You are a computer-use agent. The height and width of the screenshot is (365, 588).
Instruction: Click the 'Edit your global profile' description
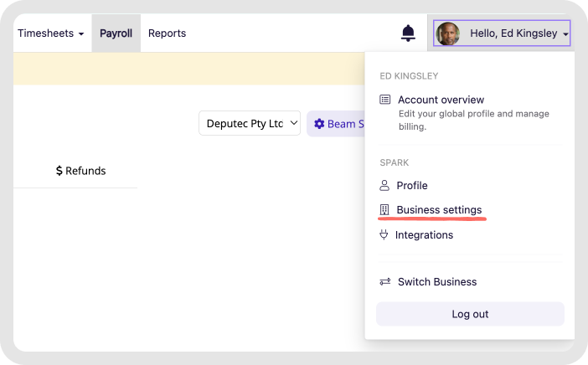473,120
